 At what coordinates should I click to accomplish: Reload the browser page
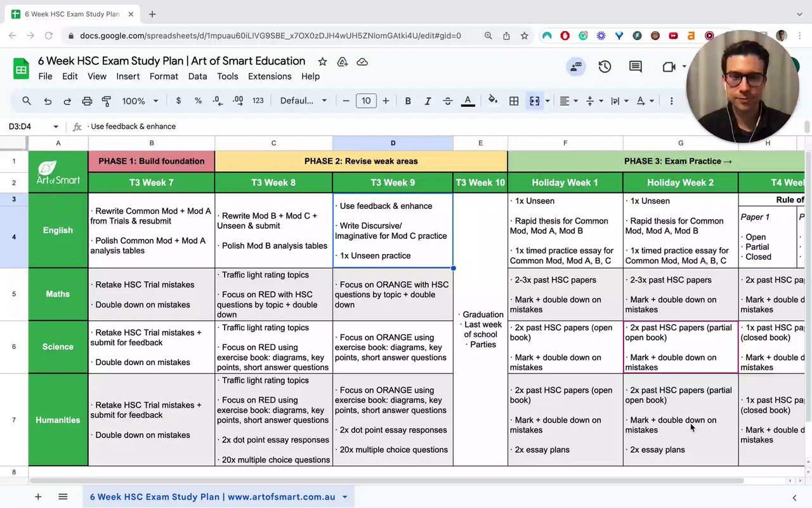(x=48, y=36)
